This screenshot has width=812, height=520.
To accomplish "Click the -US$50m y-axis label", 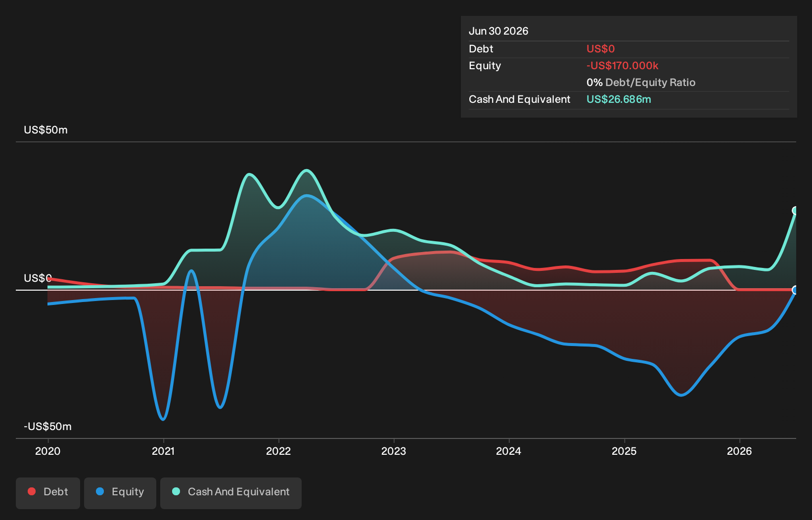I will (48, 427).
